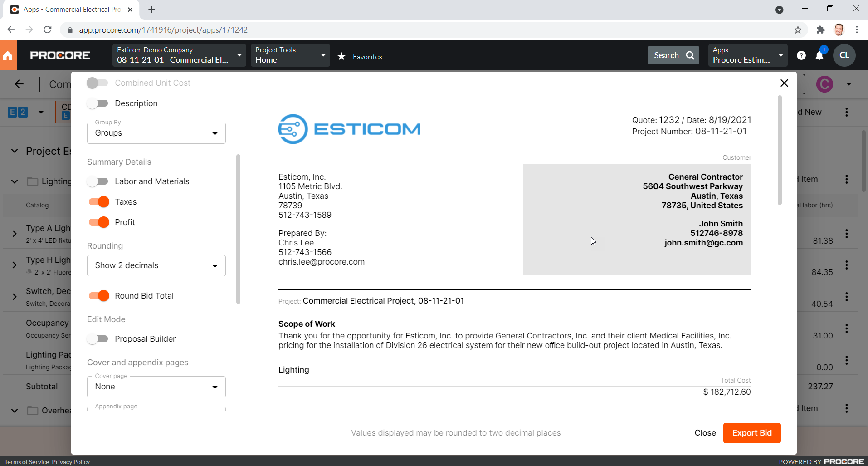The width and height of the screenshot is (868, 466).
Task: Click the Search magnifier button
Action: point(673,55)
